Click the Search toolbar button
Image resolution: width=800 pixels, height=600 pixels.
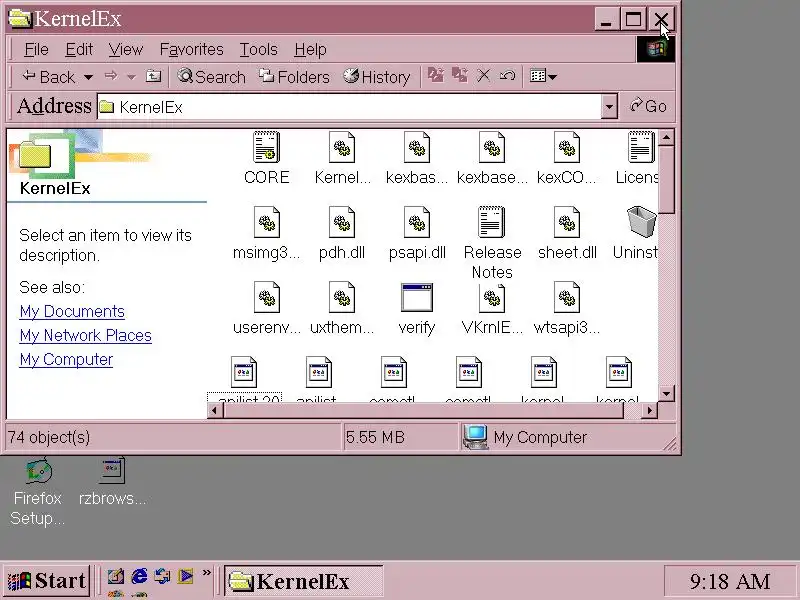[211, 77]
